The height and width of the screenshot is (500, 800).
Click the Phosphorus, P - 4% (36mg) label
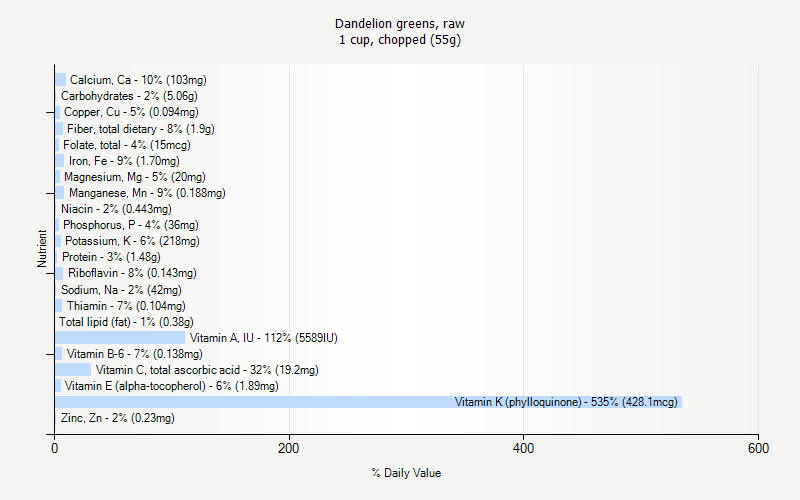click(x=131, y=225)
